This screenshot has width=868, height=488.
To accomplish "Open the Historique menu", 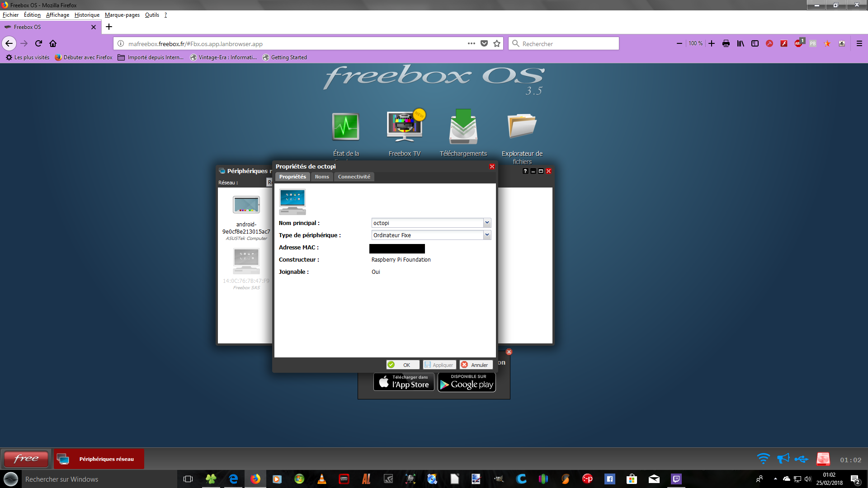I will (x=87, y=15).
